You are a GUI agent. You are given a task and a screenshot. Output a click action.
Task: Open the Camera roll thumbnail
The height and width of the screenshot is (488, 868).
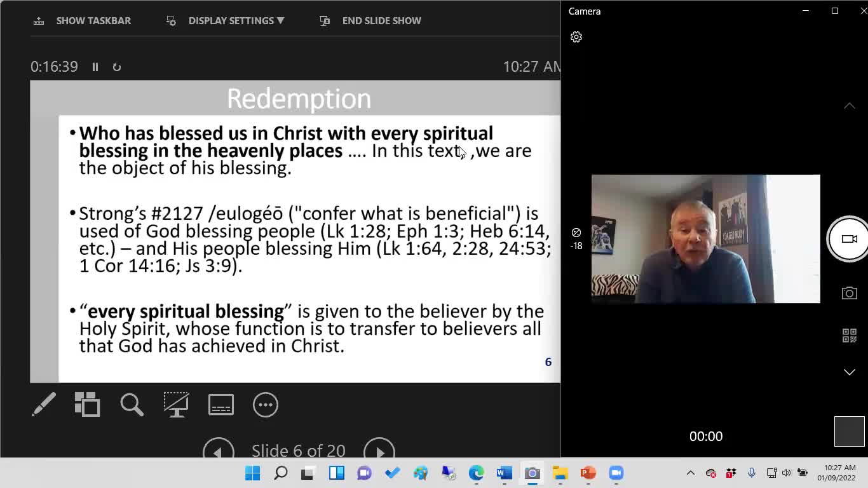(x=850, y=432)
